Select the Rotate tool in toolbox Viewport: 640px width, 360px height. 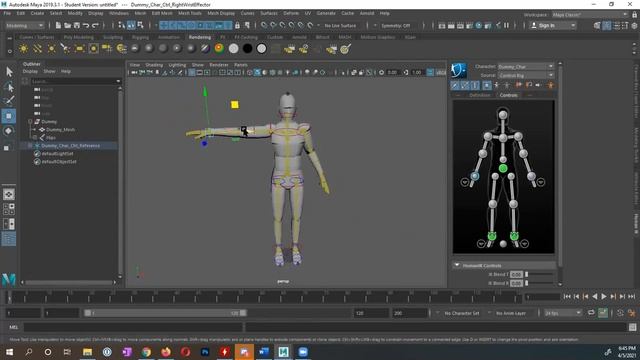(9, 131)
